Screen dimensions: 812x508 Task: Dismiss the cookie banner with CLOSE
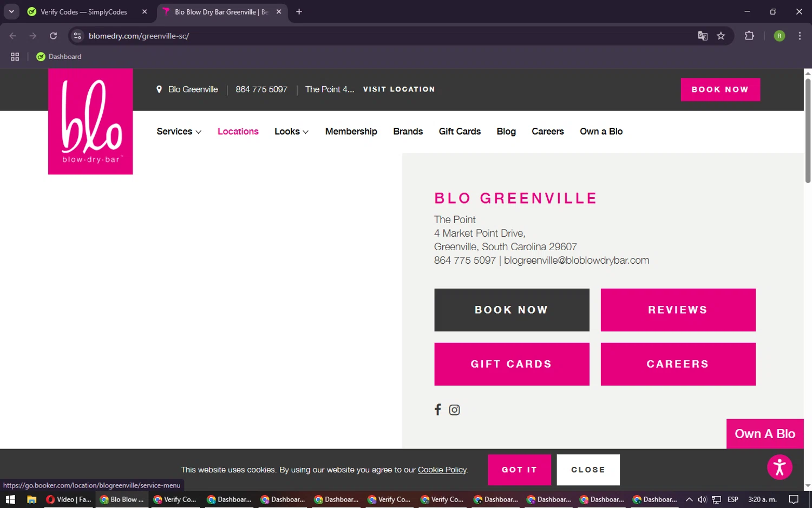(x=588, y=470)
